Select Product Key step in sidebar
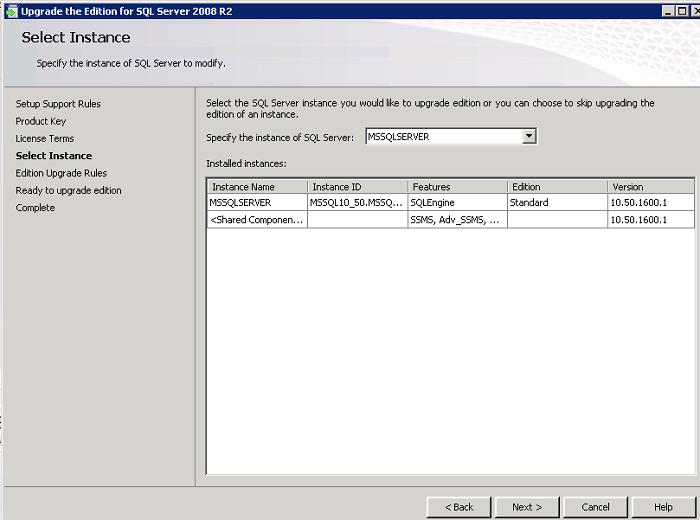The height and width of the screenshot is (520, 700). click(x=41, y=121)
